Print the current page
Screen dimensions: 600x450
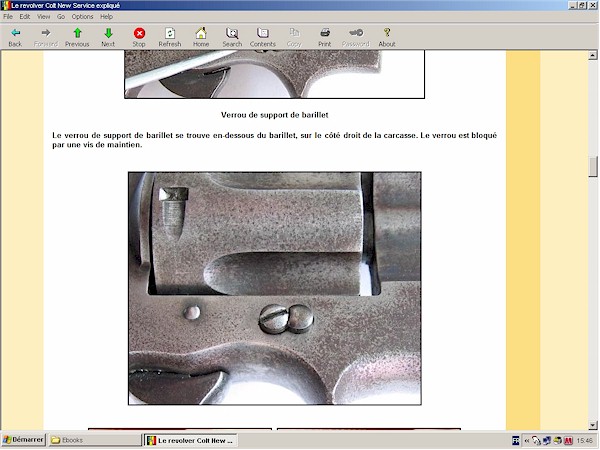[324, 34]
